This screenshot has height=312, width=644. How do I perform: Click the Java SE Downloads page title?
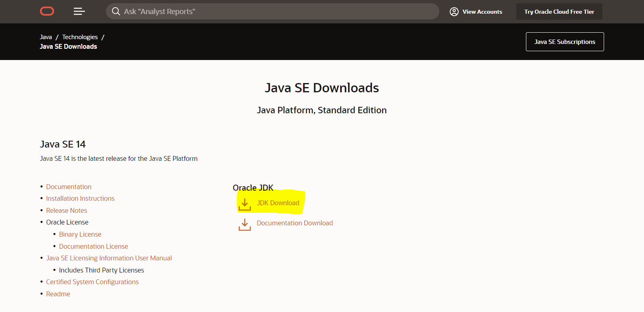[322, 88]
